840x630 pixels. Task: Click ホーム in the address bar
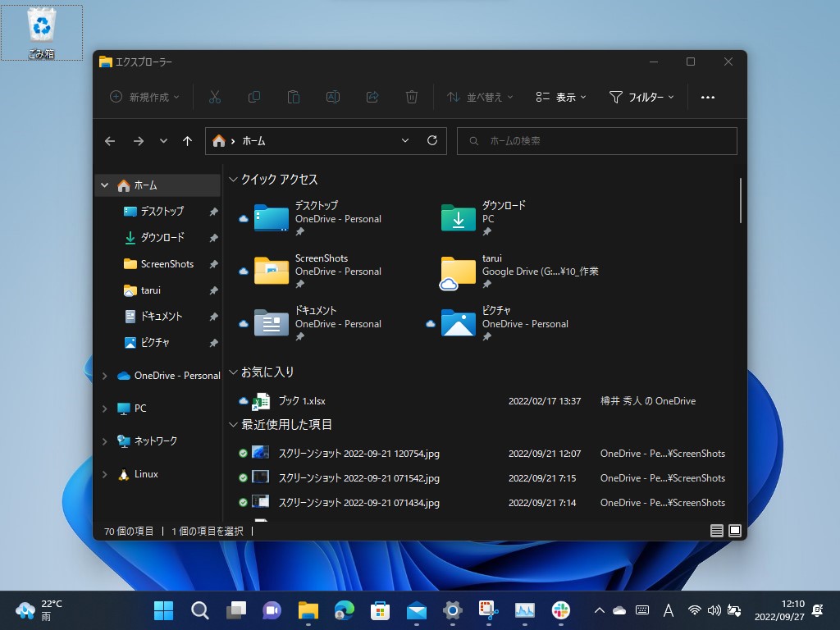click(253, 141)
